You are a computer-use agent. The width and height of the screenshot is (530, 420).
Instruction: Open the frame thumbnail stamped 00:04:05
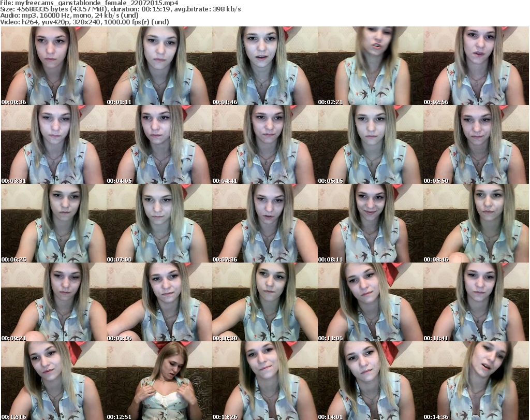pos(159,144)
